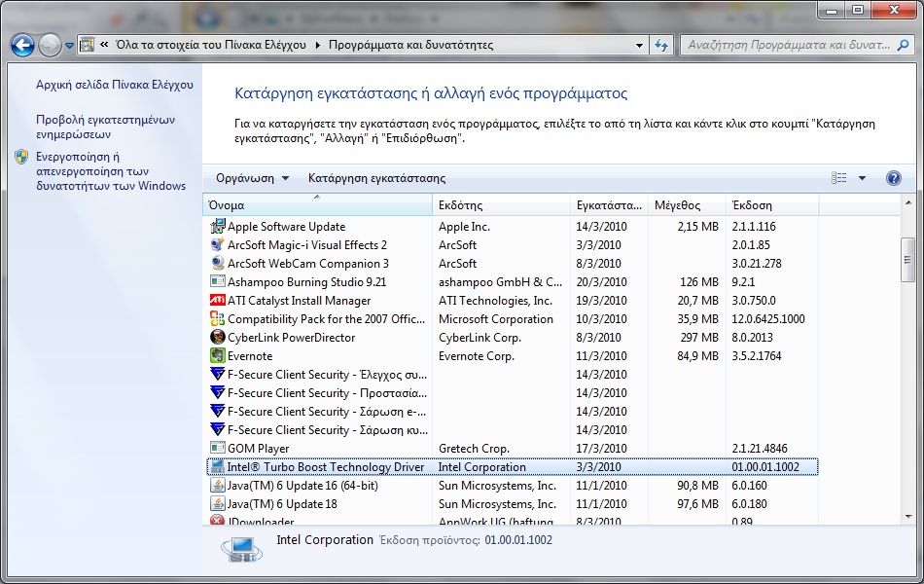Open help with the question mark icon
Viewport: 924px width, 584px height.
(x=893, y=178)
